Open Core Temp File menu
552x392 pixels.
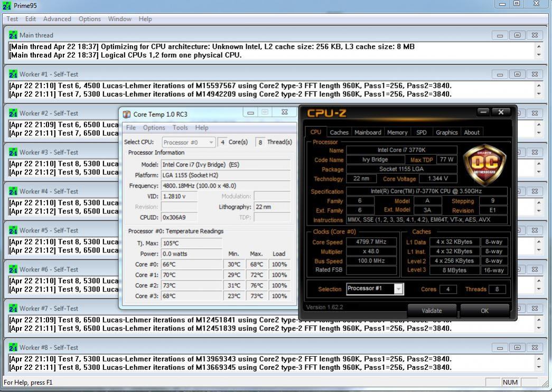click(x=131, y=127)
